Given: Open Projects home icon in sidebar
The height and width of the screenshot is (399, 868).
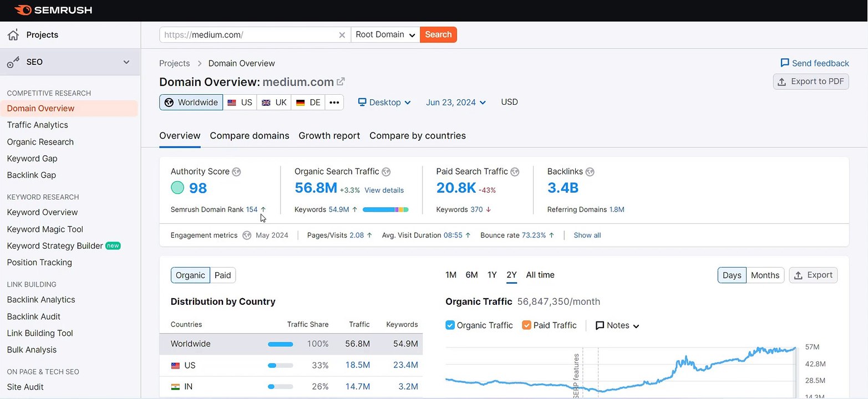Looking at the screenshot, I should pyautogui.click(x=13, y=35).
